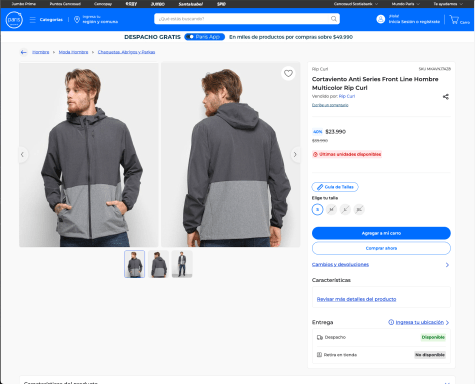Collapse the Características del producto section

(x=447, y=383)
